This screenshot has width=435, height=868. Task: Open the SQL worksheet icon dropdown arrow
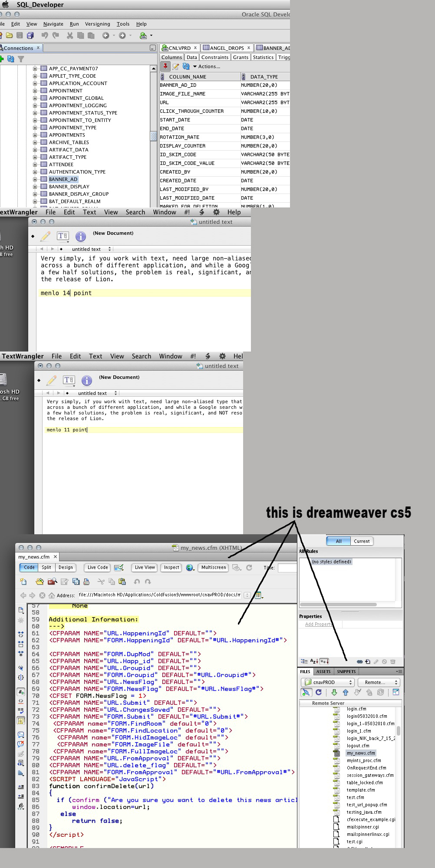click(x=151, y=36)
